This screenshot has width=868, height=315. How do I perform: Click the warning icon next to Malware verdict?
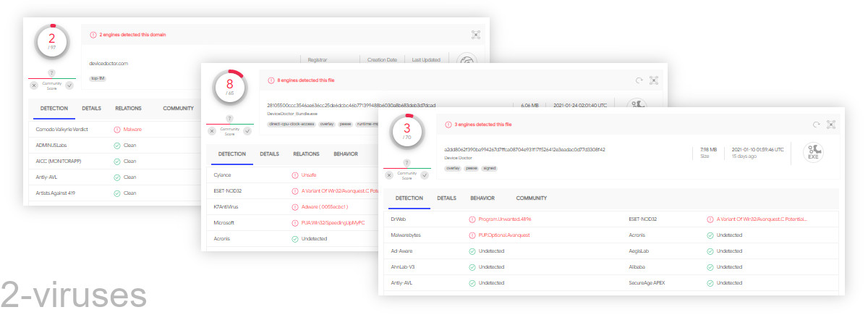pyautogui.click(x=117, y=129)
